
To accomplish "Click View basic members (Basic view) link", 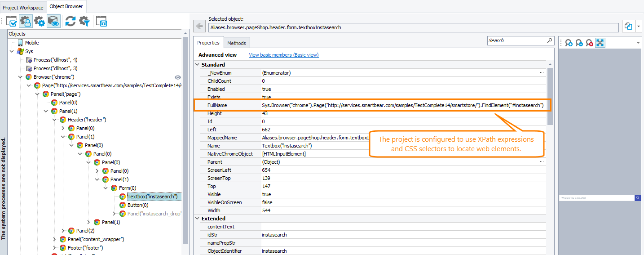I will coord(283,55).
